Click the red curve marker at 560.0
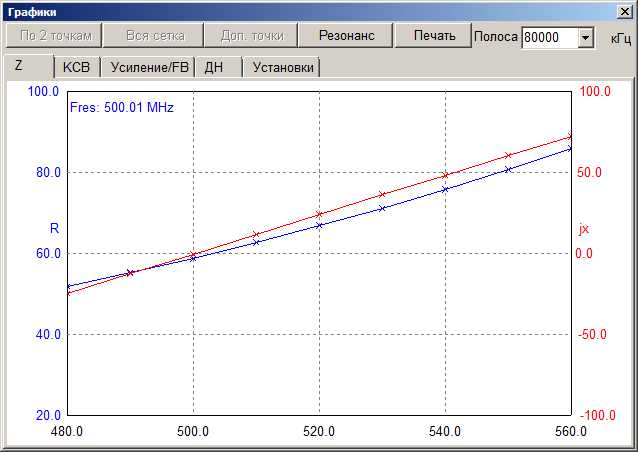Screen dimensions: 638x452 pyautogui.click(x=570, y=136)
